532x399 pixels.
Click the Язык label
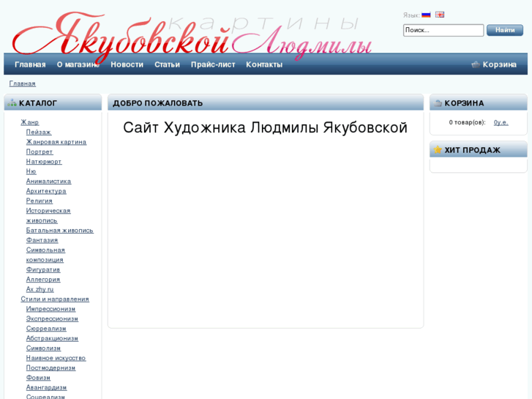pyautogui.click(x=411, y=15)
